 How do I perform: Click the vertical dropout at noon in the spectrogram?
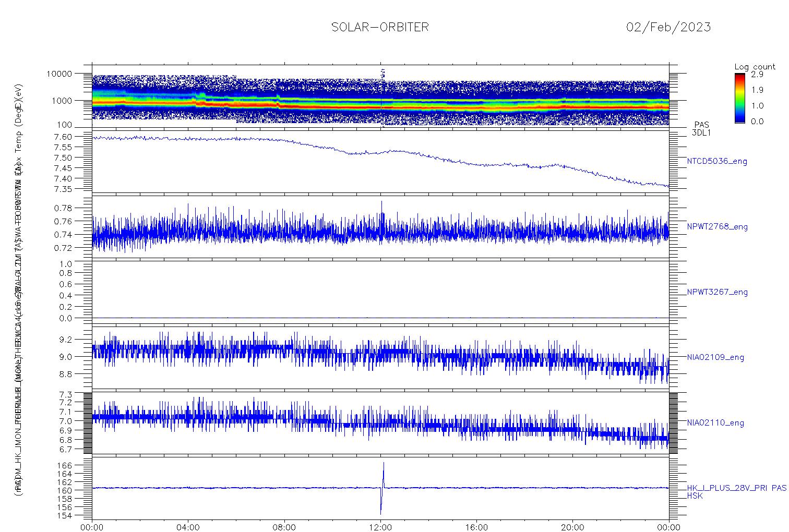click(x=381, y=98)
